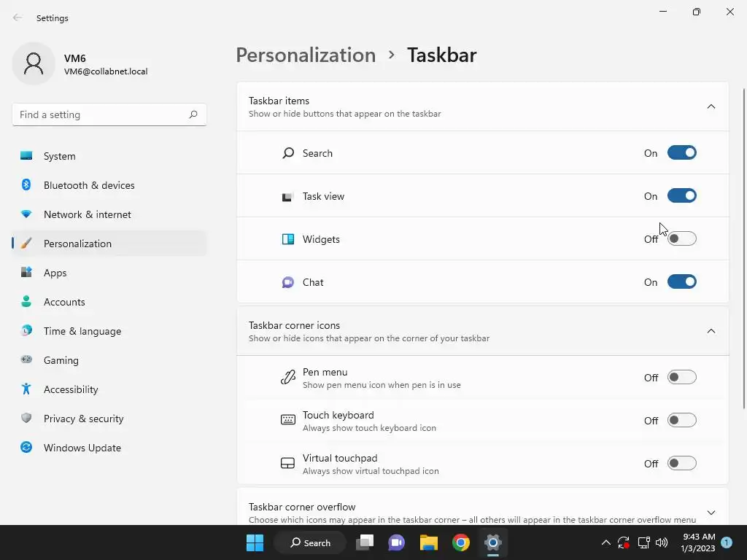Click the notification badge next to the clock

click(727, 542)
